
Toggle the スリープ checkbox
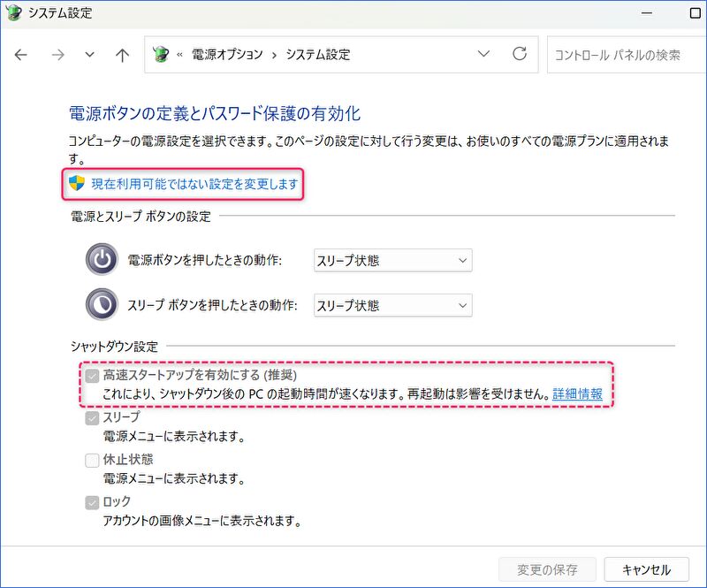92,417
